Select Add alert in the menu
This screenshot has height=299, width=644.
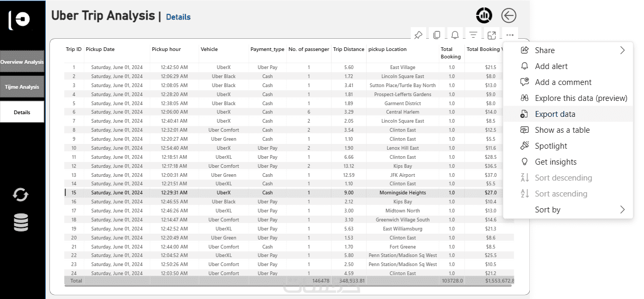[568, 66]
